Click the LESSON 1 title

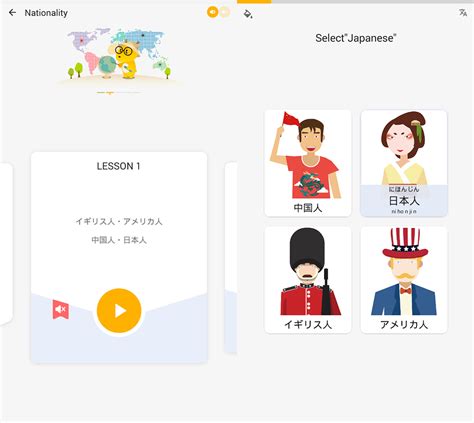[118, 166]
